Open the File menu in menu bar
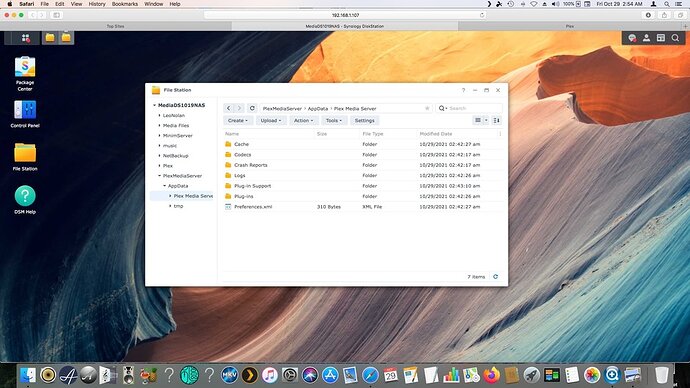The height and width of the screenshot is (388, 690). (44, 4)
